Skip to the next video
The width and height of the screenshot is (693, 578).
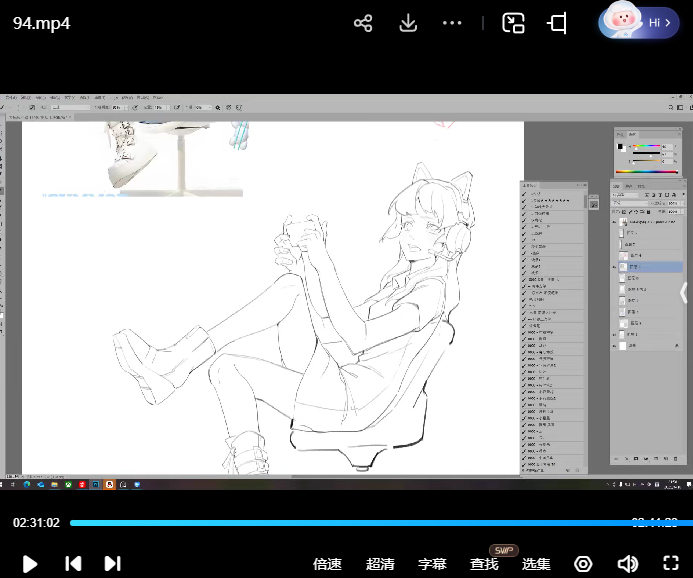point(112,564)
